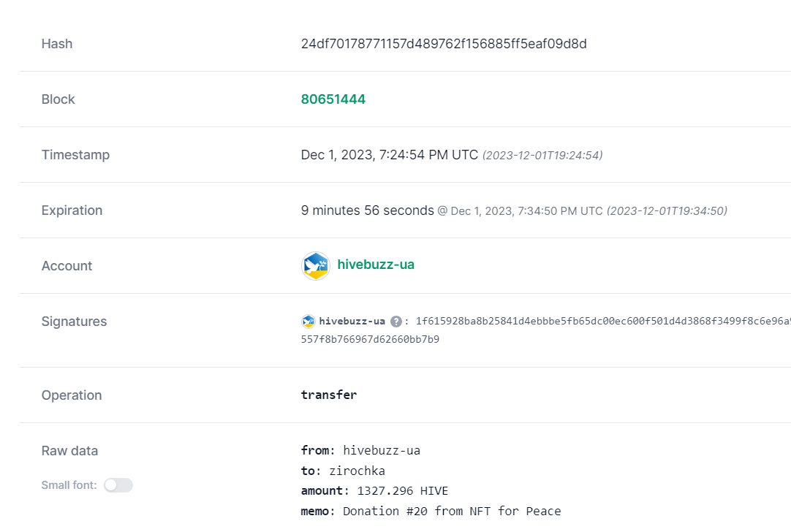The width and height of the screenshot is (791, 532).
Task: Click the signature continuation 557f8b766967
Action: point(370,339)
